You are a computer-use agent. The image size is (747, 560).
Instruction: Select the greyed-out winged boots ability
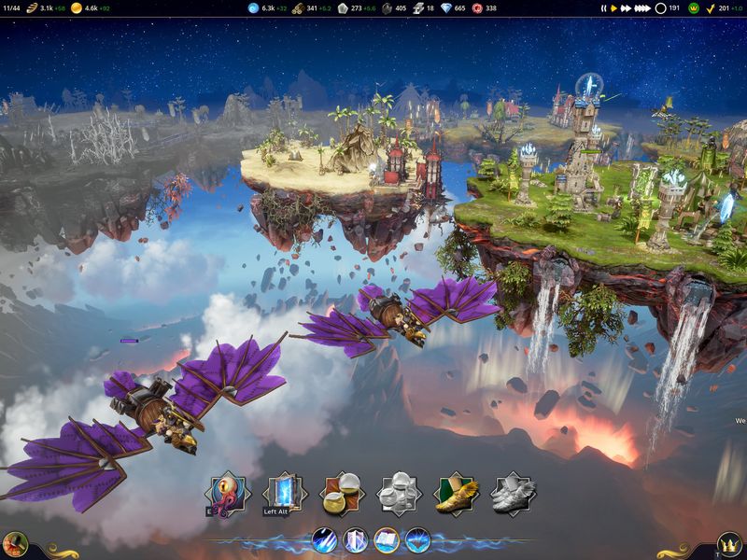point(514,495)
